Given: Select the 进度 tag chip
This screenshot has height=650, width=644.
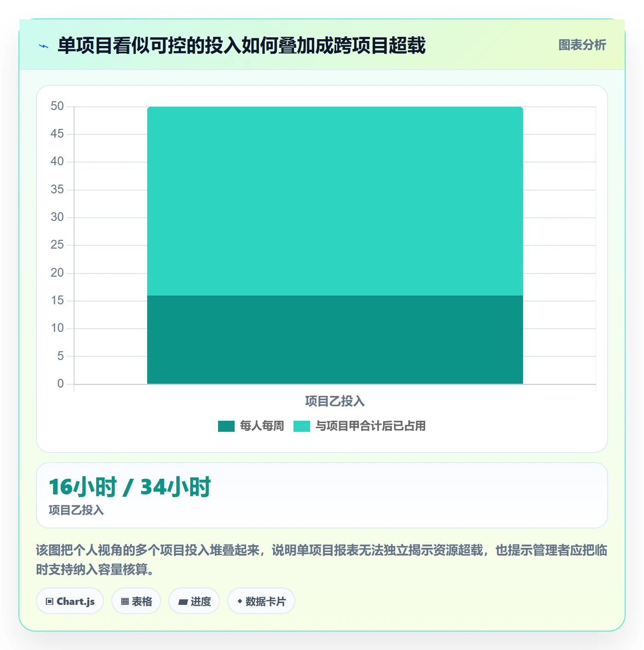Looking at the screenshot, I should pos(194,601).
